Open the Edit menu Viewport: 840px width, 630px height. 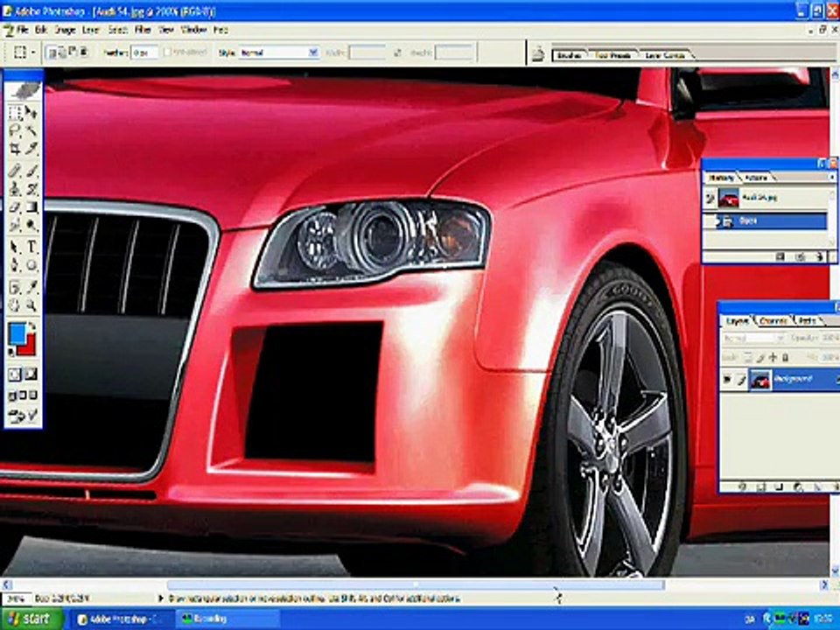[41, 30]
